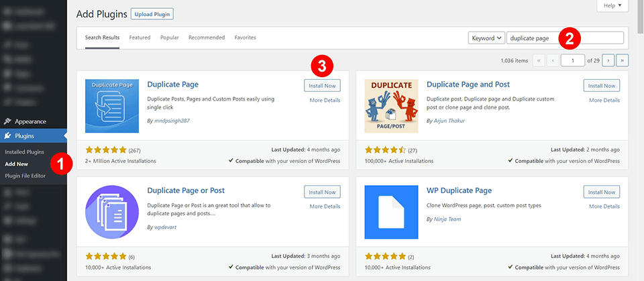The image size is (644, 281).
Task: Open the Appearance menu in sidebar
Action: tap(30, 121)
